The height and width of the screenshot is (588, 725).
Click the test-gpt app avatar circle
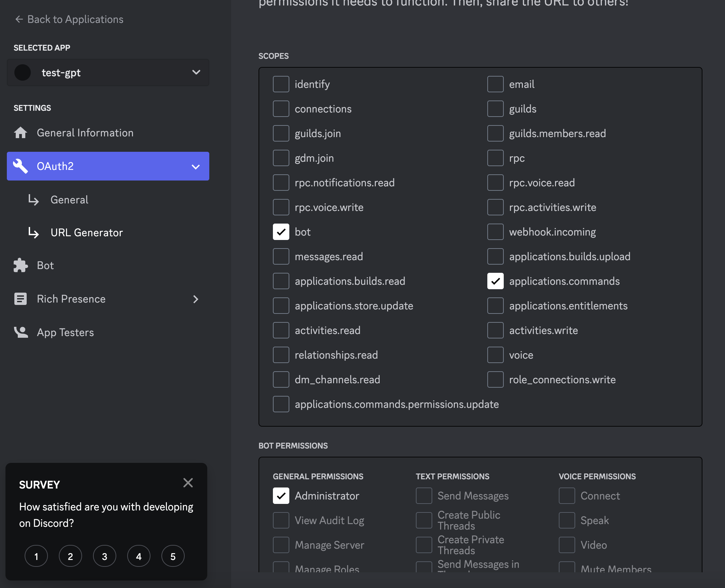tap(23, 72)
